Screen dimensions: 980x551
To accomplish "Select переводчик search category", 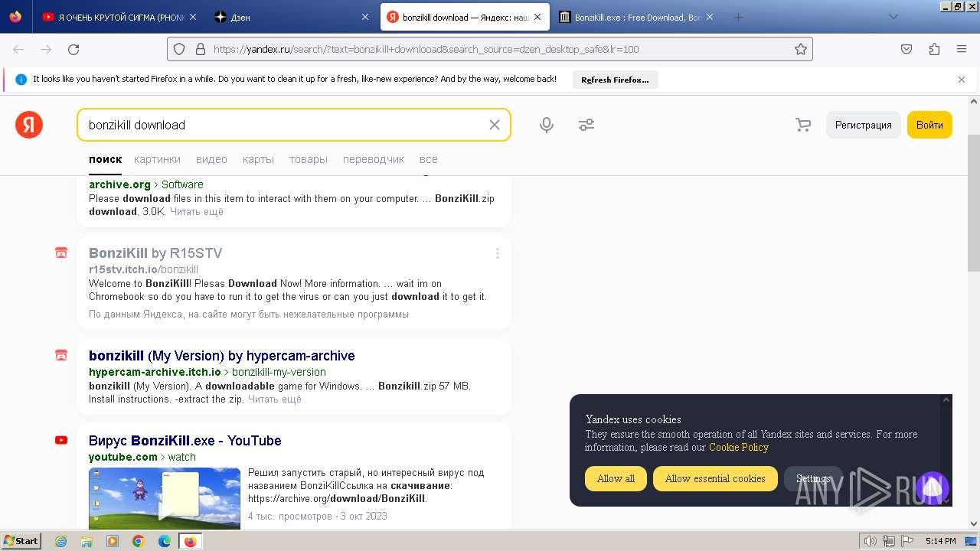I will tap(374, 159).
